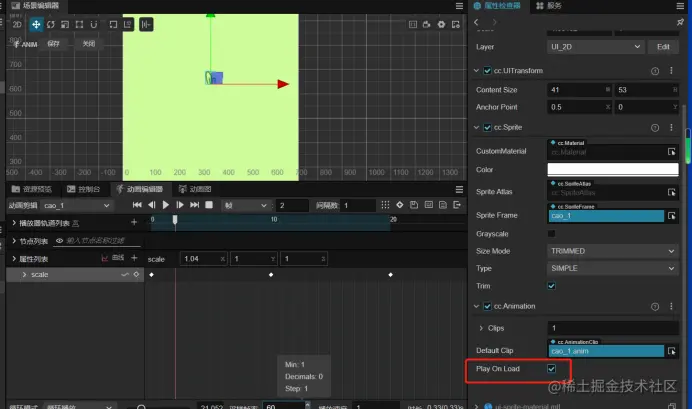Expand the scale property track
Image resolution: width=692 pixels, height=409 pixels.
click(x=24, y=274)
